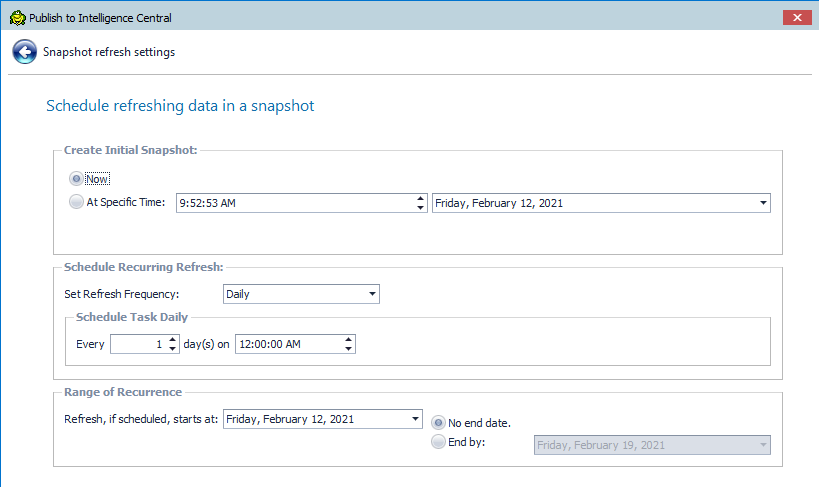Click the End by date dropdown arrow
The width and height of the screenshot is (819, 487).
pyautogui.click(x=763, y=445)
